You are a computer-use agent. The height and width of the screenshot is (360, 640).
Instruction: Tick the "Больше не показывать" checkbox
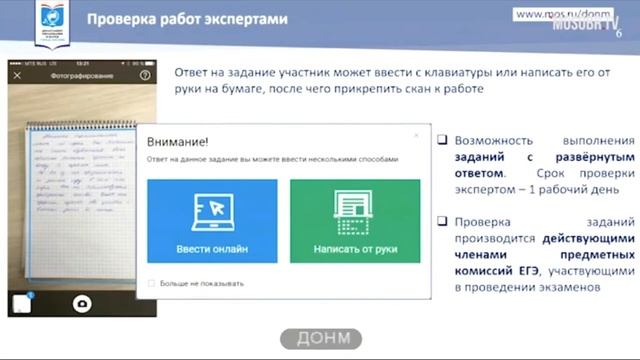pyautogui.click(x=151, y=283)
